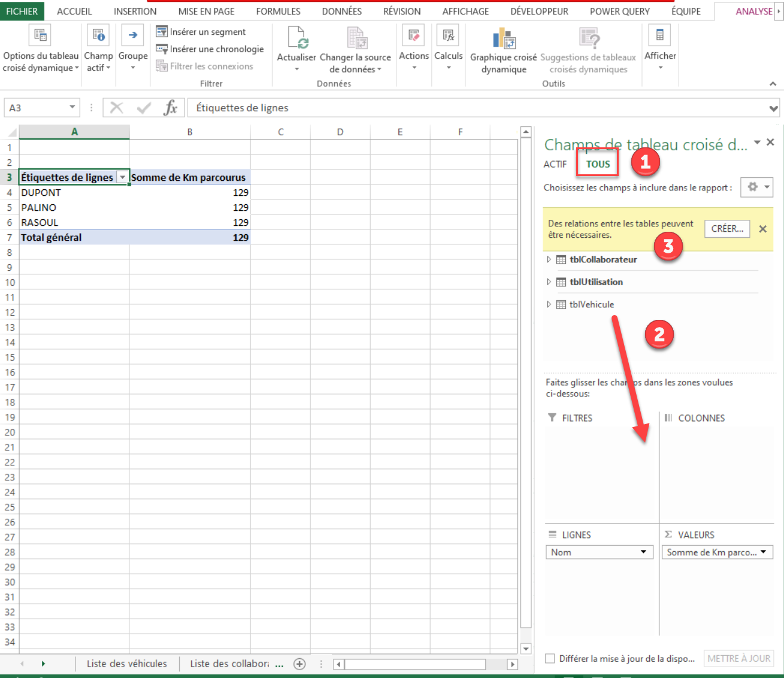Viewport: 784px width, 678px height.
Task: Switch to the DONNÉES tab
Action: point(341,11)
